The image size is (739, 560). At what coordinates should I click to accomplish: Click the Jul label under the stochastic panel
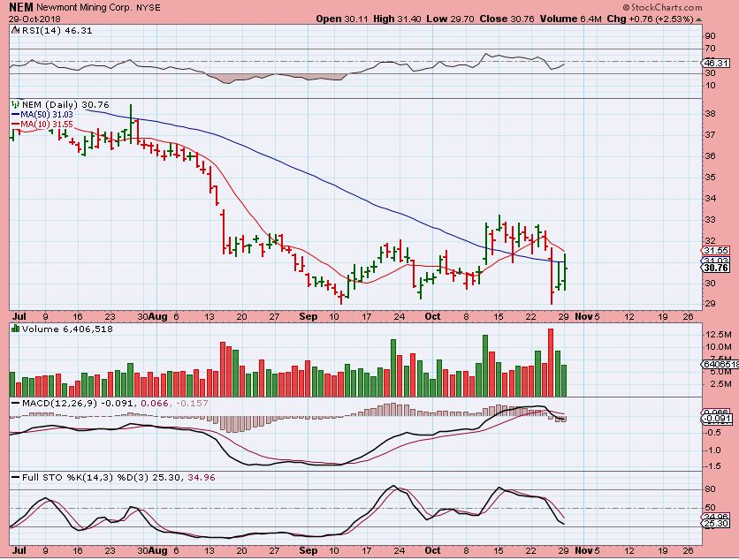coord(19,550)
